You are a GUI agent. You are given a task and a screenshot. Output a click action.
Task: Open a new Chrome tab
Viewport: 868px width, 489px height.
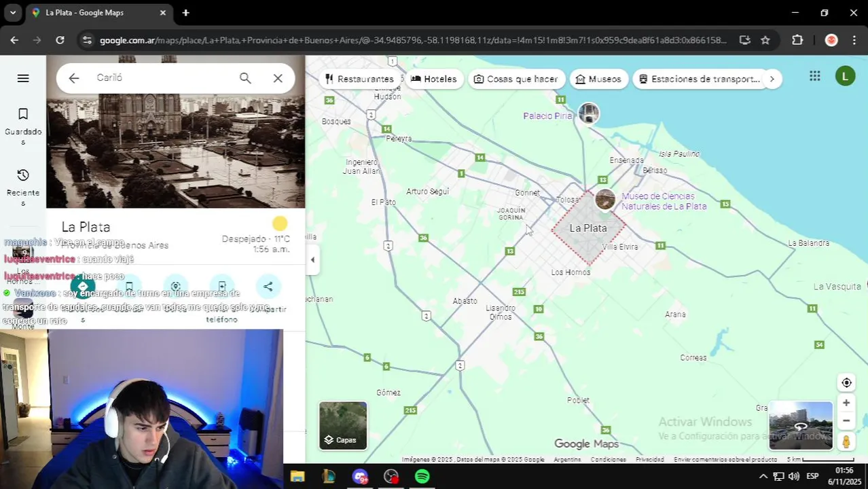coord(185,12)
